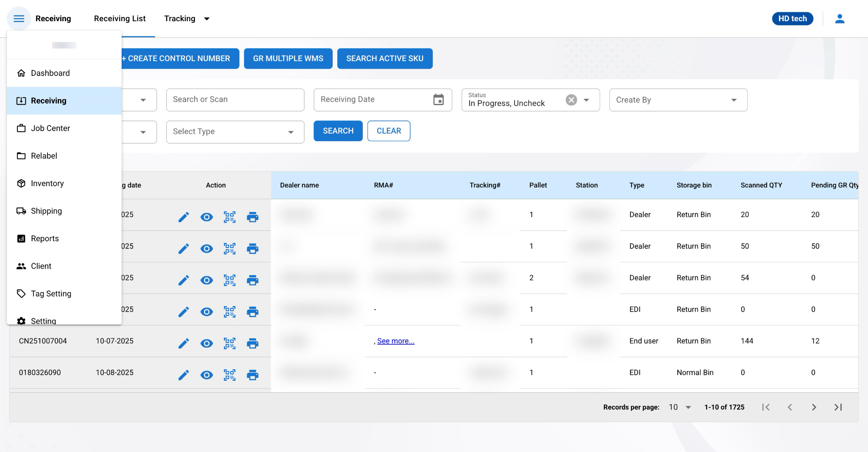View details of row 0180326090

point(206,375)
